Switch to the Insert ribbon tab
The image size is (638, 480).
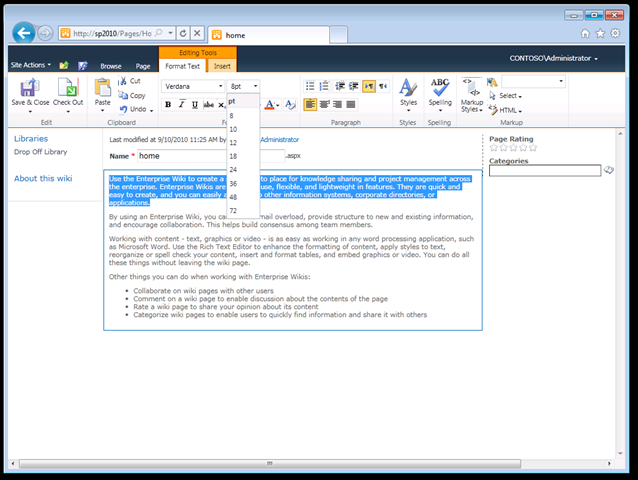222,66
